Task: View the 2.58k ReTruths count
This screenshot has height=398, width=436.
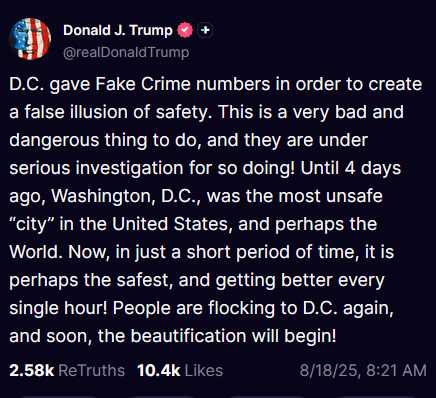Action: (x=32, y=370)
